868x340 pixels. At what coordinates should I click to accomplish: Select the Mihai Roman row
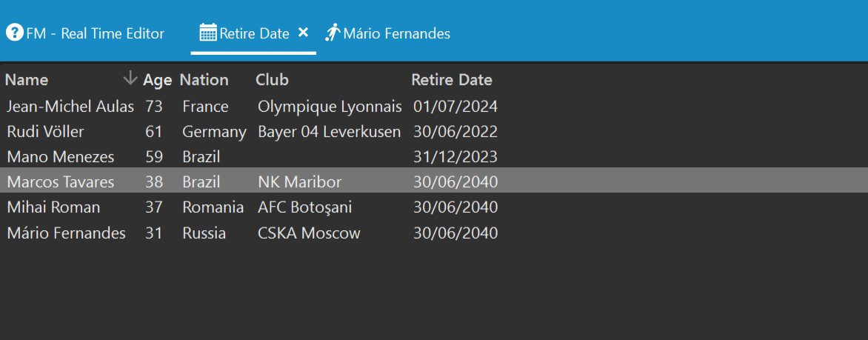tap(434, 207)
